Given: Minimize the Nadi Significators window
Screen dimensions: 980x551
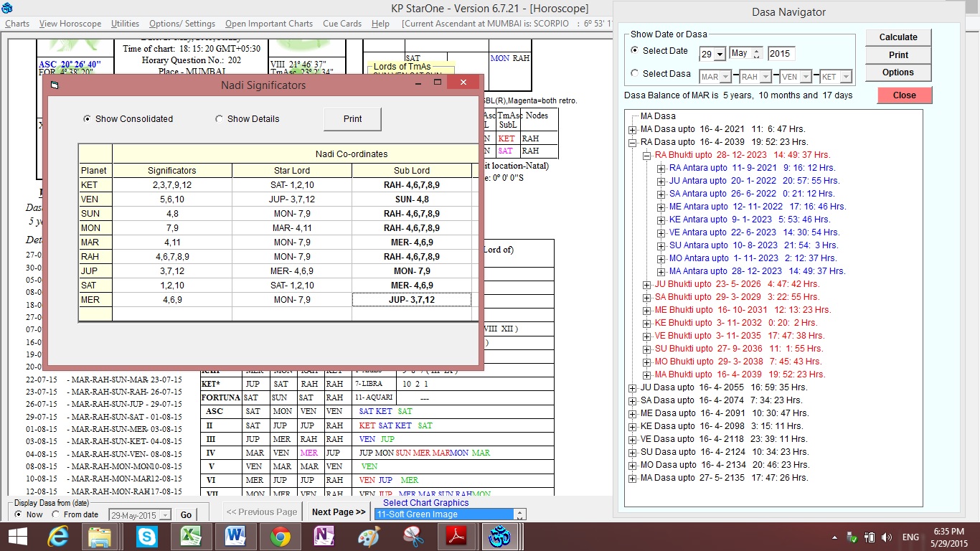Looking at the screenshot, I should point(419,83).
